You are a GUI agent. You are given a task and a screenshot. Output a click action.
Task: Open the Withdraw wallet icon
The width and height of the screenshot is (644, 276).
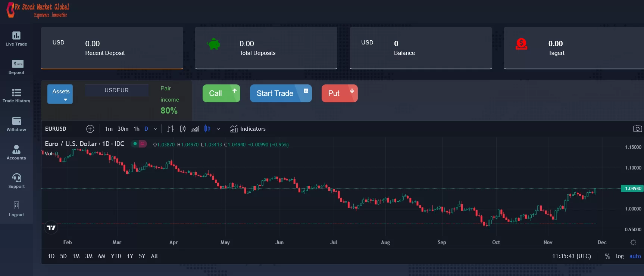(x=16, y=121)
